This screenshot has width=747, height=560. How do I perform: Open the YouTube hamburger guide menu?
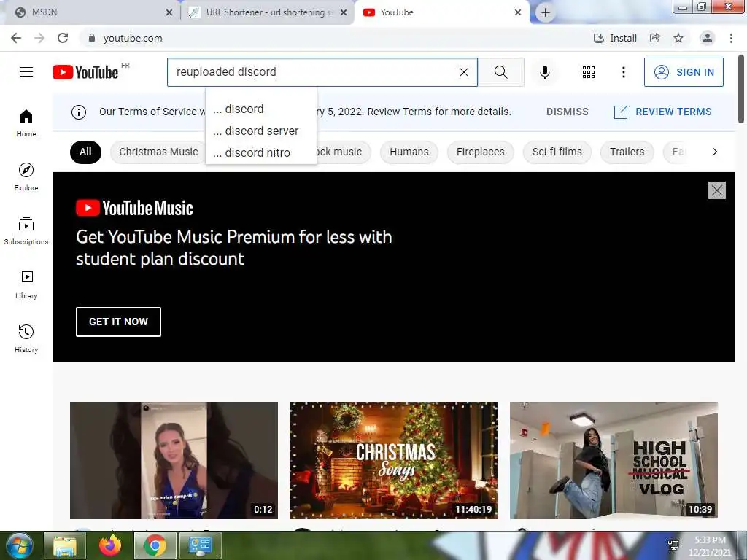tap(26, 72)
